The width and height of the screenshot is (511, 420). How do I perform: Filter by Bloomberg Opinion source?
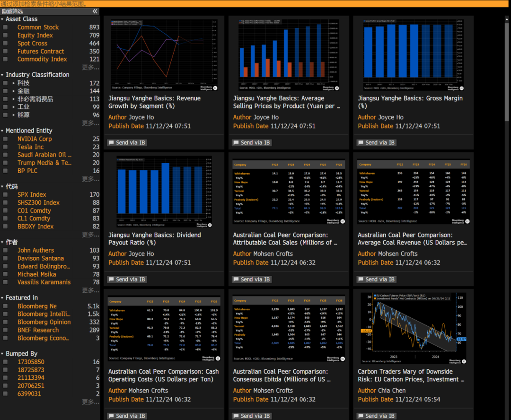[44, 322]
